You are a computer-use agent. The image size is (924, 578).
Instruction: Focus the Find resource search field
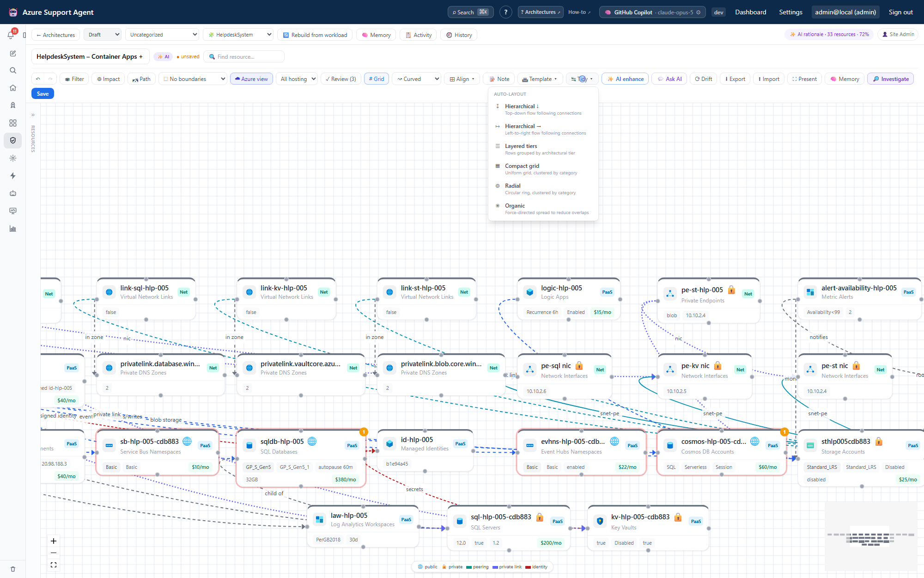click(244, 57)
